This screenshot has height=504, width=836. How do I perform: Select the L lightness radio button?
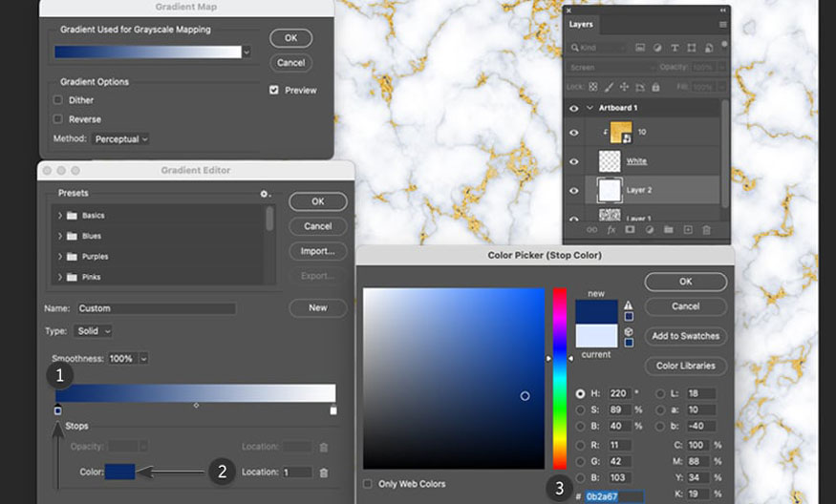pyautogui.click(x=660, y=393)
